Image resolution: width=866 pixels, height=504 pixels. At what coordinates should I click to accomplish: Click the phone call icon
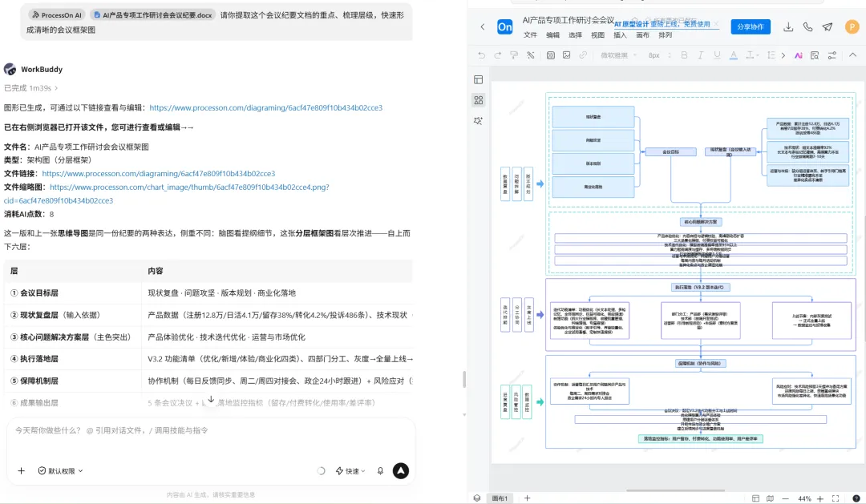point(808,26)
